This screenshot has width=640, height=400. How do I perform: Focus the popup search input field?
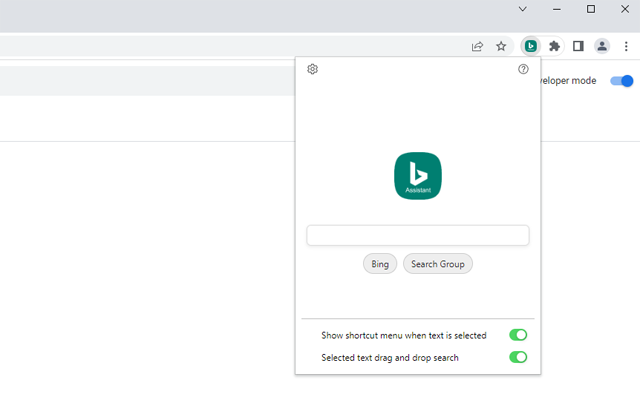[418, 235]
